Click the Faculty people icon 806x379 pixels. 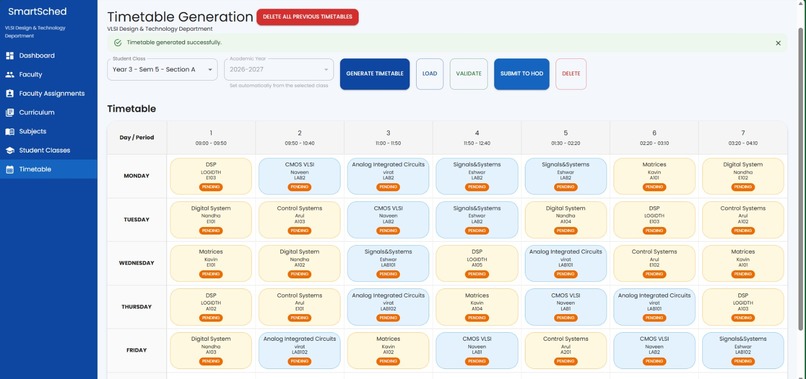pyautogui.click(x=9, y=75)
